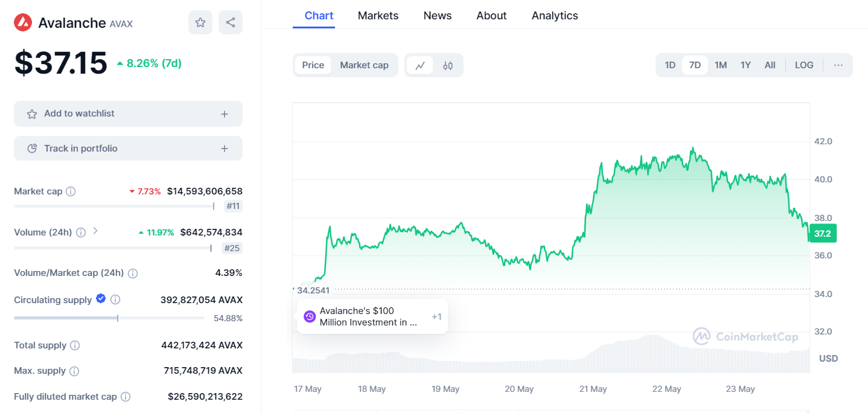
Task: Set chart range to 1Y
Action: pos(745,65)
